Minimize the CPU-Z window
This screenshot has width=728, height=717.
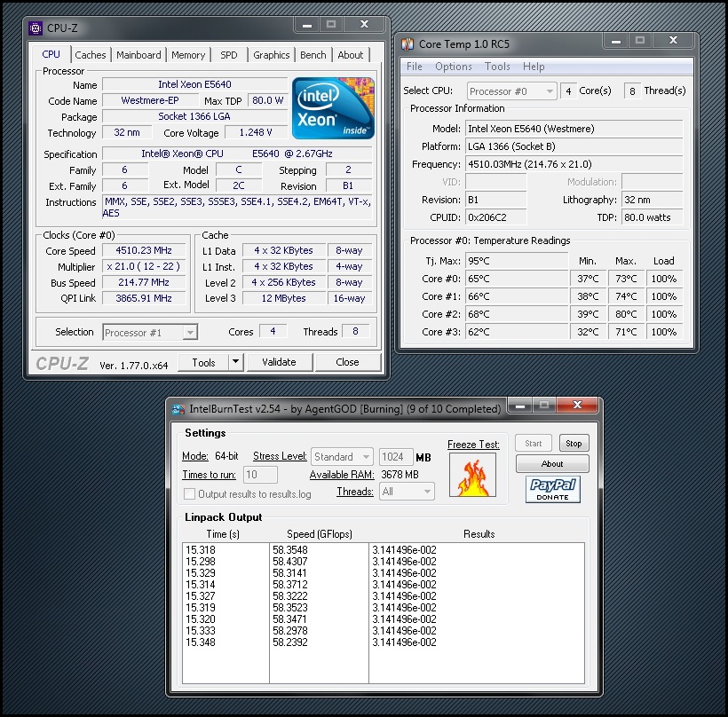(x=306, y=25)
